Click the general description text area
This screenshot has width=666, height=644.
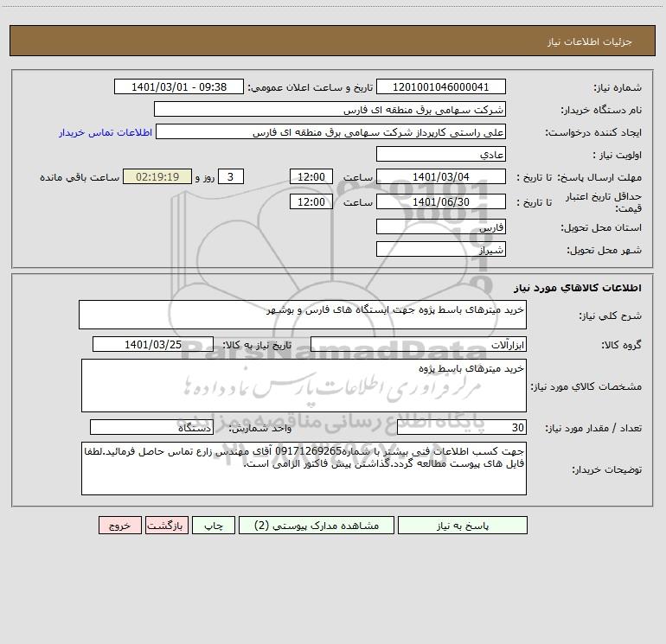tap(303, 315)
